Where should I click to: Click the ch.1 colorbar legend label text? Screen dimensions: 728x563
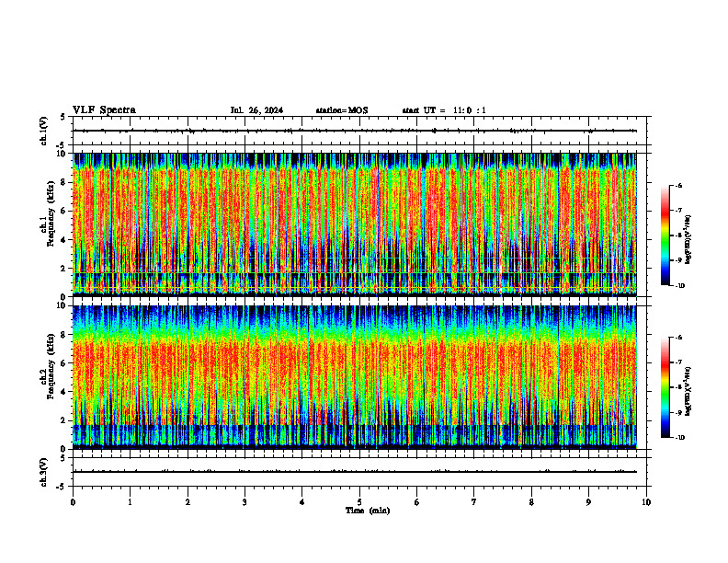pos(688,240)
